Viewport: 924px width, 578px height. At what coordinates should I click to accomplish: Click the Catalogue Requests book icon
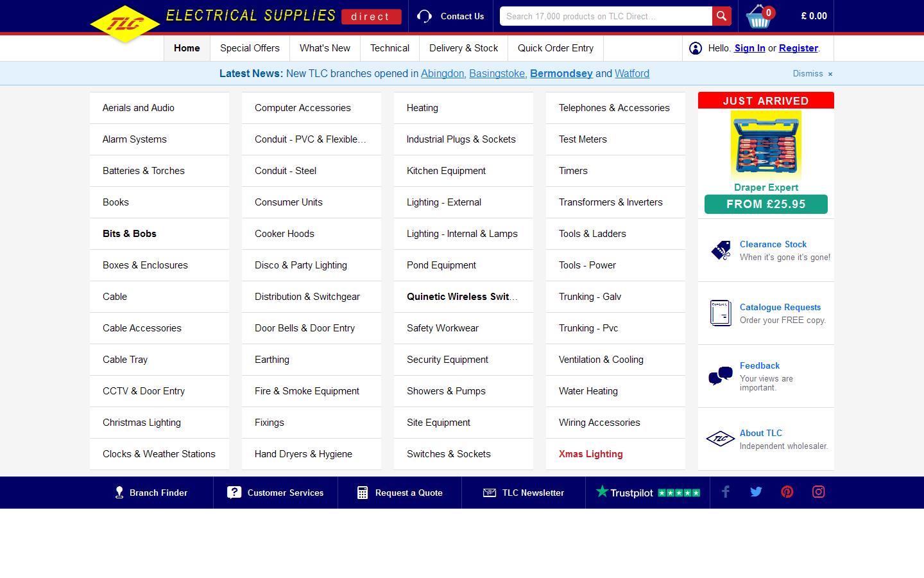click(x=720, y=313)
